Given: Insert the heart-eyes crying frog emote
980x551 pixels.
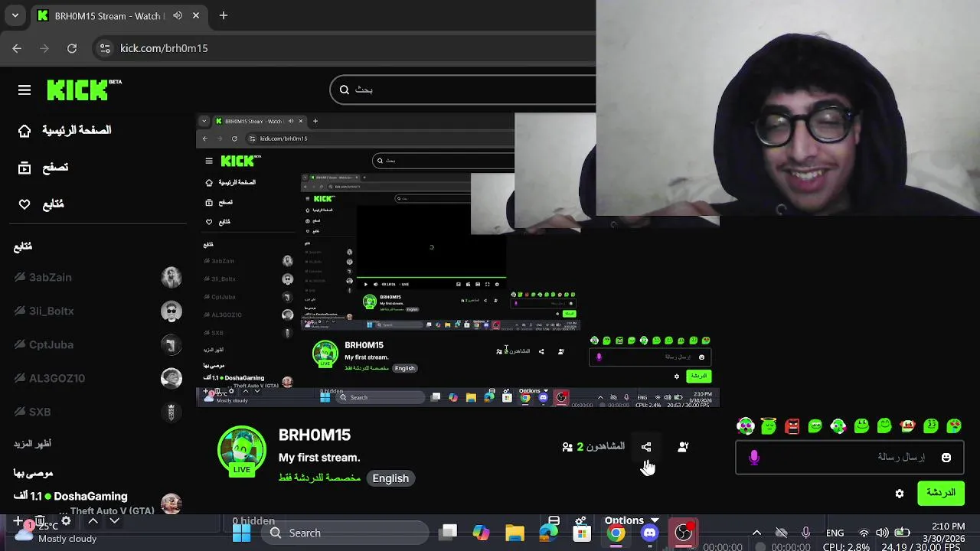Looking at the screenshot, I should [954, 425].
